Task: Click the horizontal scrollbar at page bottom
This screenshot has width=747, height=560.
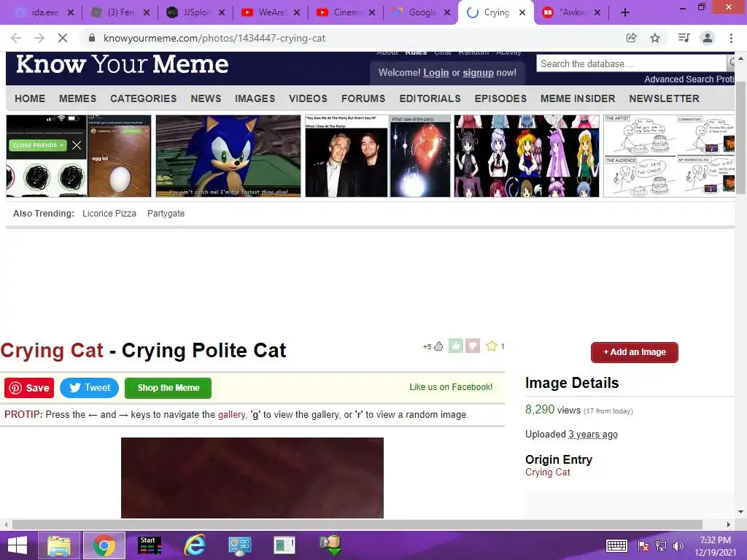Action: 357,524
